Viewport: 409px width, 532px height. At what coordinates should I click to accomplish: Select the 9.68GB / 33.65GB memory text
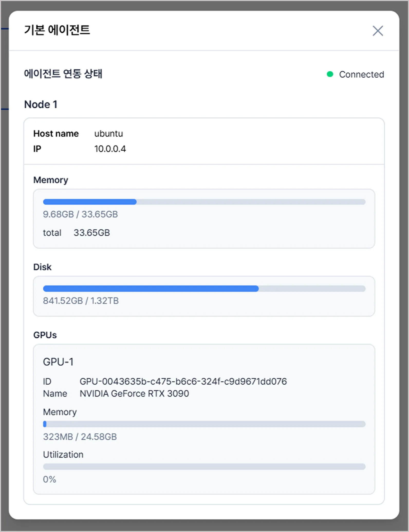click(x=80, y=214)
